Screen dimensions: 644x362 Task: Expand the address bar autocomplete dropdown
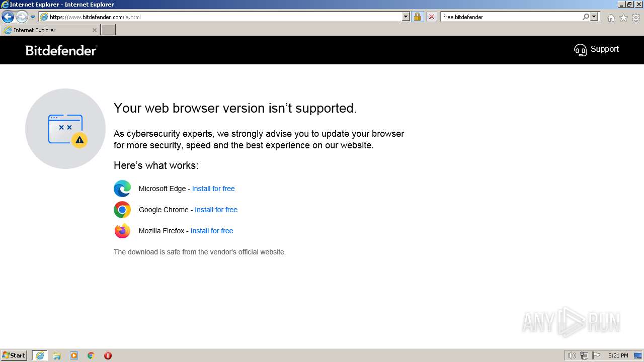(x=406, y=17)
